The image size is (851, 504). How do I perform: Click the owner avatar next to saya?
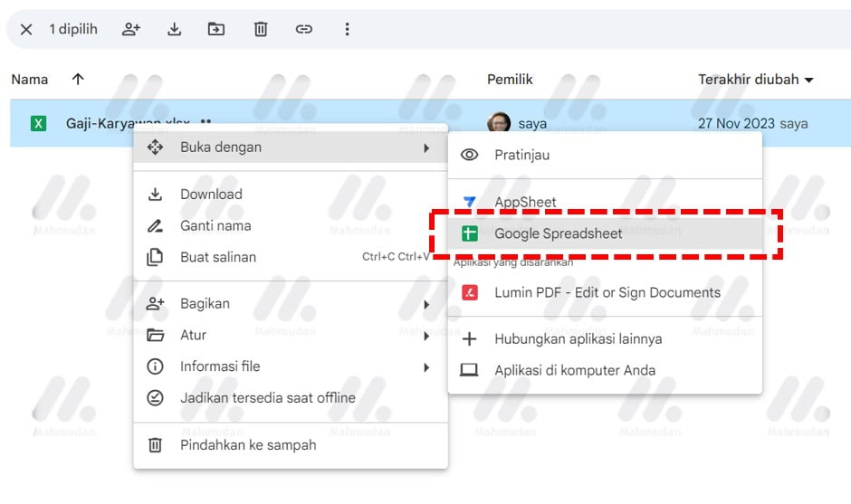pos(499,123)
